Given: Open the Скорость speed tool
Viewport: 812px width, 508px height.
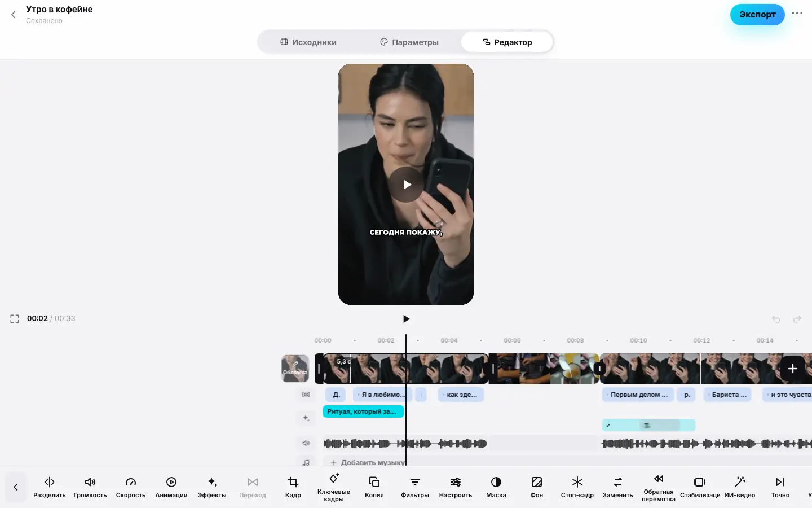Looking at the screenshot, I should [x=131, y=487].
